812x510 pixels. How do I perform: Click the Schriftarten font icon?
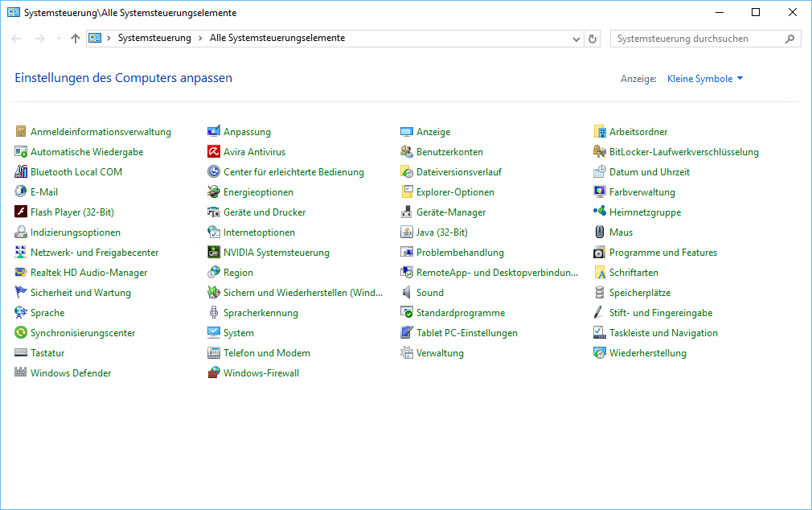click(599, 273)
